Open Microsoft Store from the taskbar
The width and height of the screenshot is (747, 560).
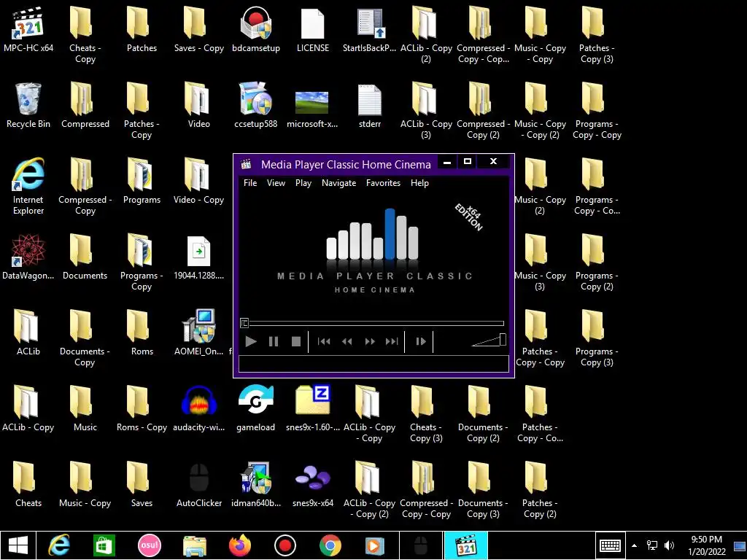coord(104,545)
